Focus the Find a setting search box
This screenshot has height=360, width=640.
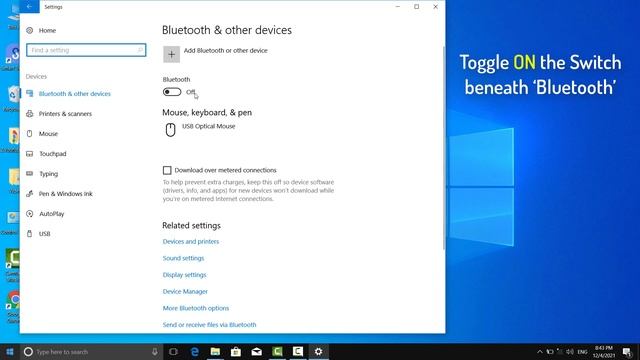(x=86, y=50)
